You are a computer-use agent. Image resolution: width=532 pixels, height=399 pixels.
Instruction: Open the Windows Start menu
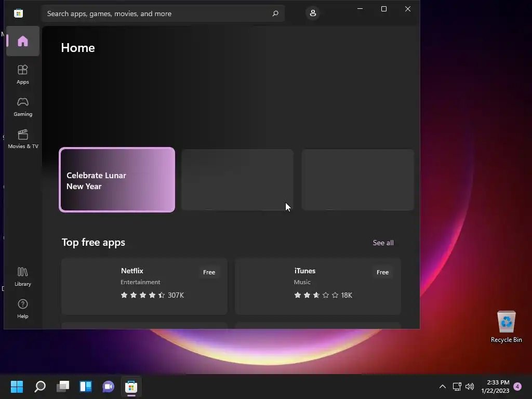click(x=17, y=387)
